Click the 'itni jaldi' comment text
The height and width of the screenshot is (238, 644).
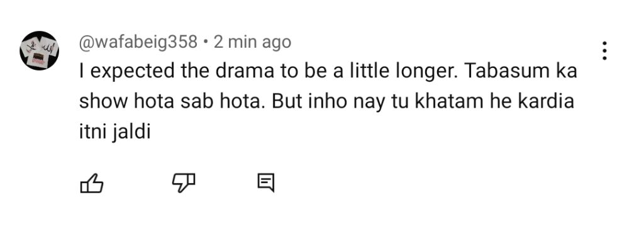pyautogui.click(x=115, y=132)
